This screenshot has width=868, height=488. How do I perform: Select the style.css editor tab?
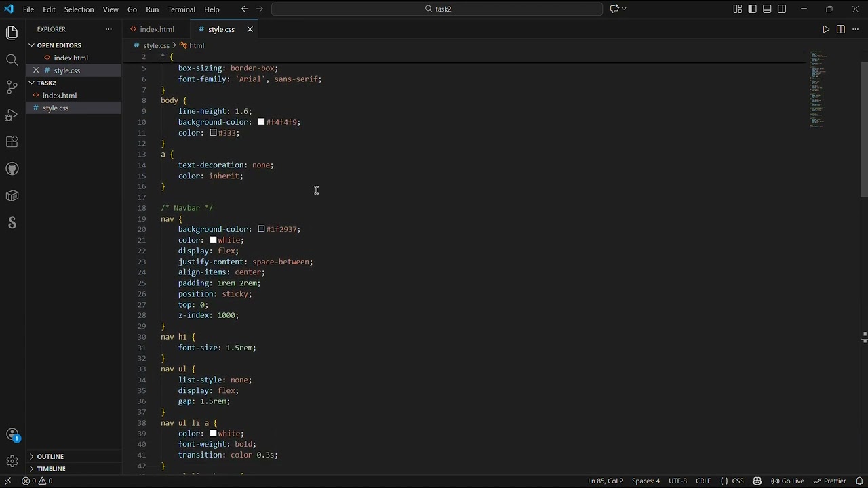click(x=221, y=29)
